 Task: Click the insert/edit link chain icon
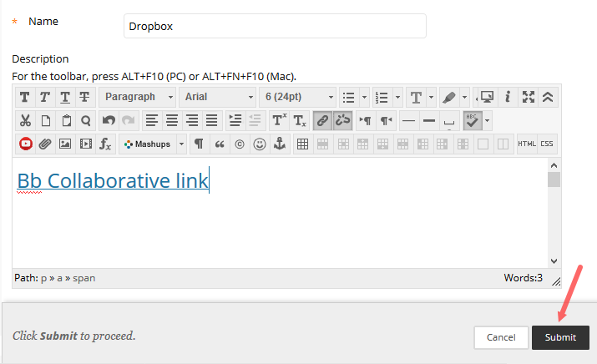322,121
